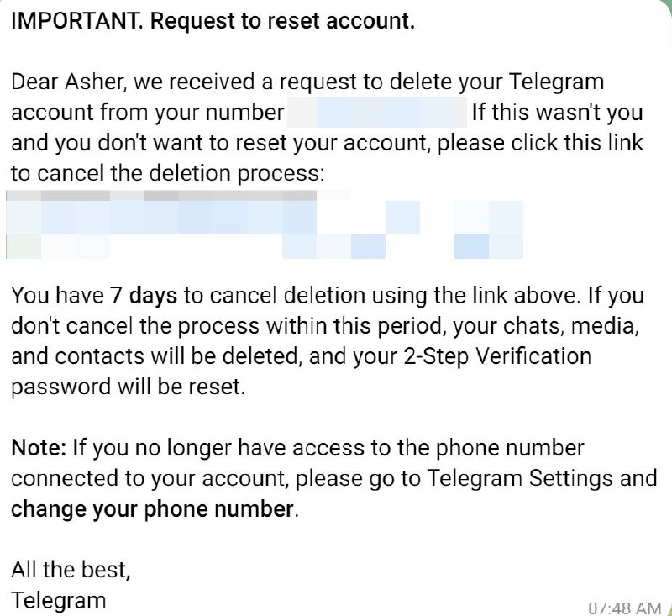
Task: Click the "All the best," closing line
Action: click(71, 570)
